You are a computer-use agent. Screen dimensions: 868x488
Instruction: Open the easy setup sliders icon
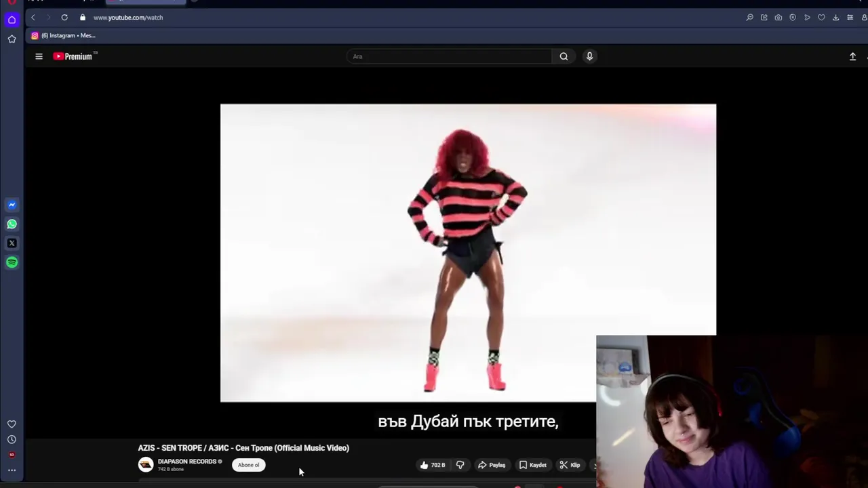click(x=850, y=18)
